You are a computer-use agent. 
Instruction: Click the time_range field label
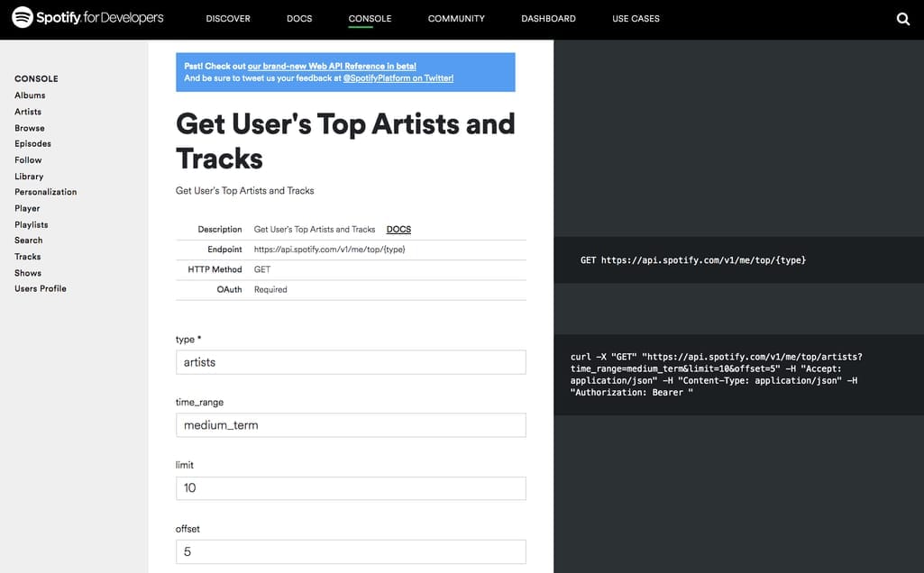200,402
